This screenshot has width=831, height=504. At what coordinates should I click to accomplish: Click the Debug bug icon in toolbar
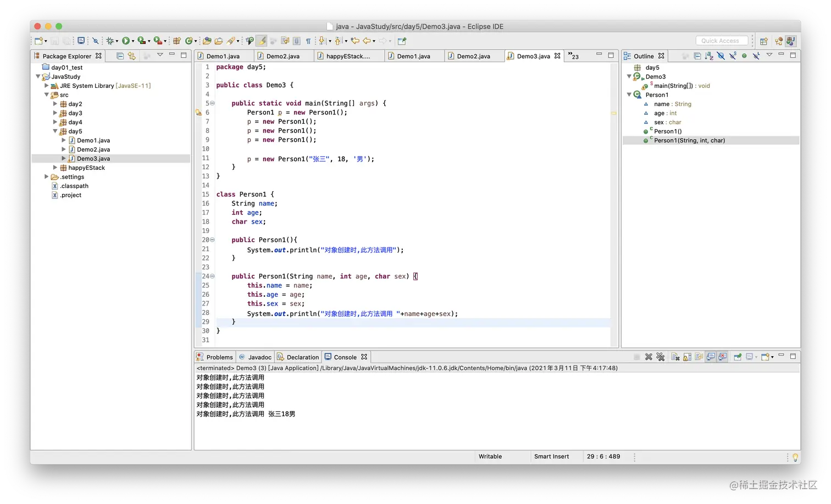[110, 41]
